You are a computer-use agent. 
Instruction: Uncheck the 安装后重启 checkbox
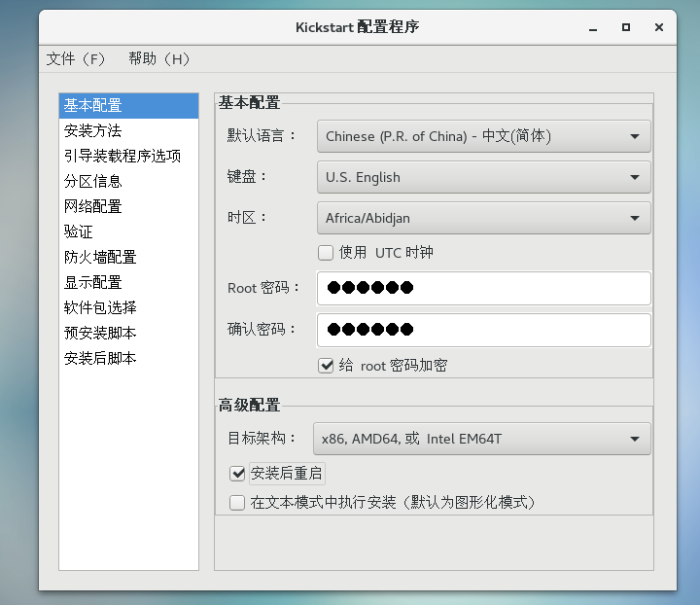tap(237, 474)
